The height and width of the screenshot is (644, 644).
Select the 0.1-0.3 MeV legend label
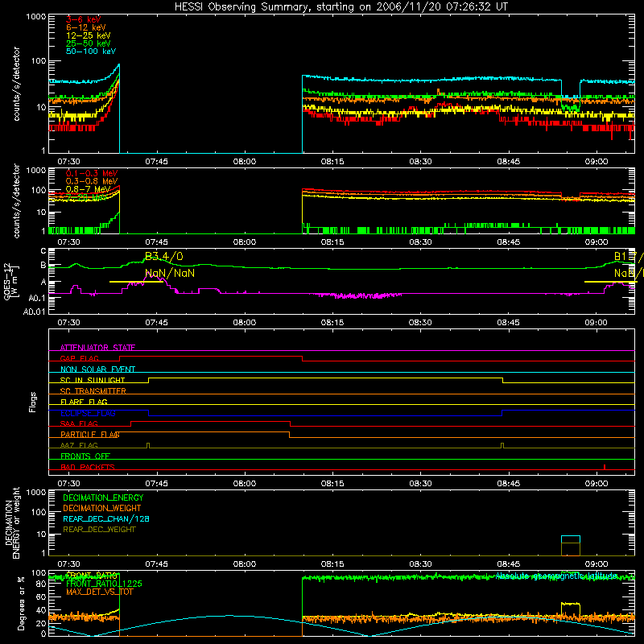(x=92, y=173)
